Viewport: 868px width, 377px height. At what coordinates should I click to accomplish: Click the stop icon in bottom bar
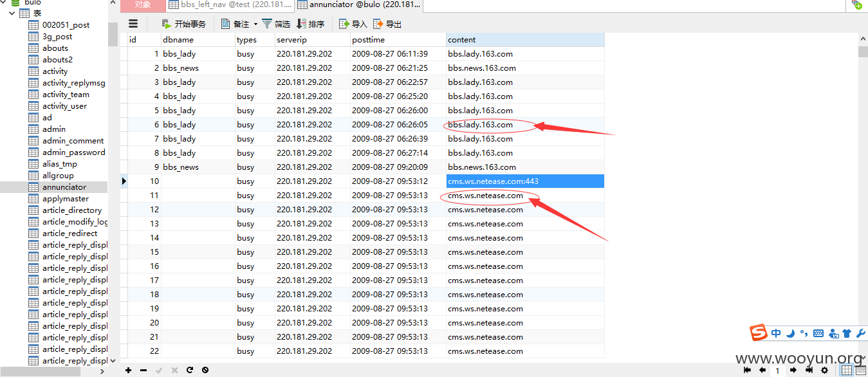205,370
